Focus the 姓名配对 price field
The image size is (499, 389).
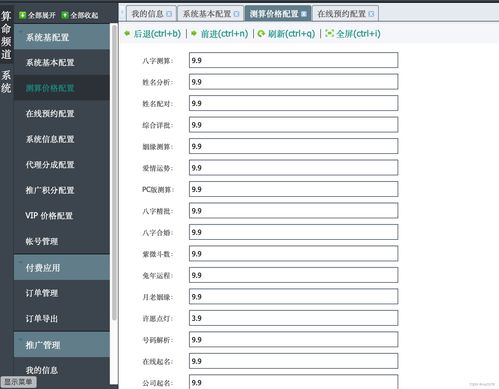point(293,103)
